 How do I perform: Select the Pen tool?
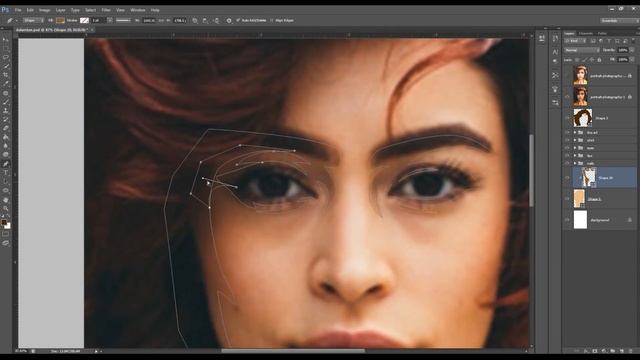(x=6, y=164)
